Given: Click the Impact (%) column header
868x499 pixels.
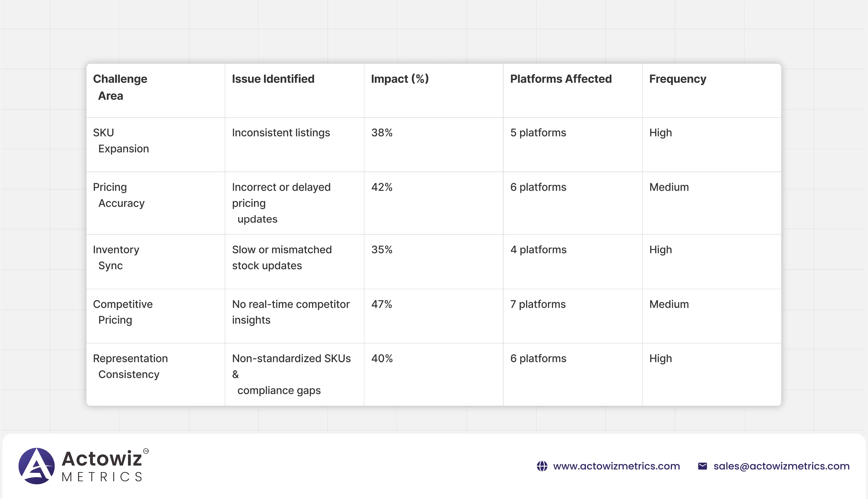Looking at the screenshot, I should click(400, 79).
